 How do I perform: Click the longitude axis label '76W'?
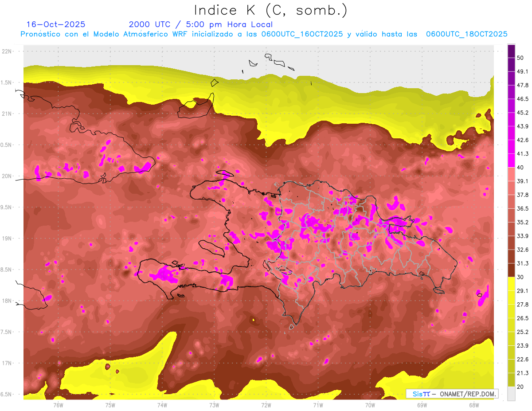tap(58, 405)
